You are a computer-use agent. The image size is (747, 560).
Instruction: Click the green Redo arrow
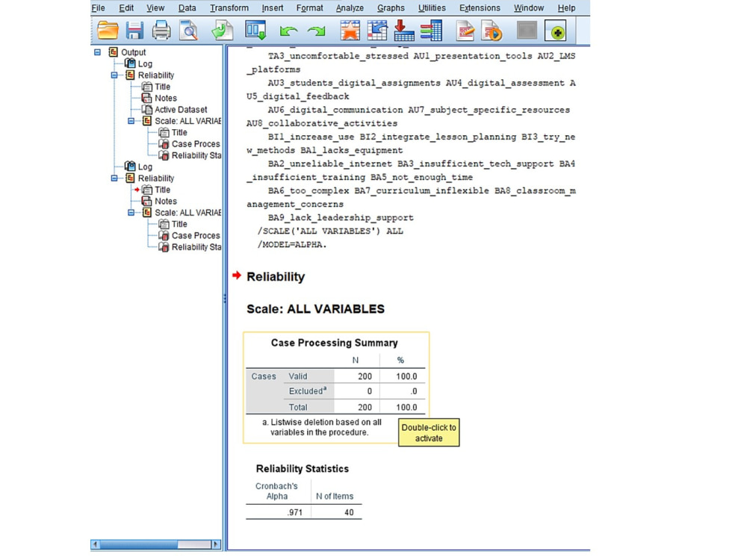[316, 32]
